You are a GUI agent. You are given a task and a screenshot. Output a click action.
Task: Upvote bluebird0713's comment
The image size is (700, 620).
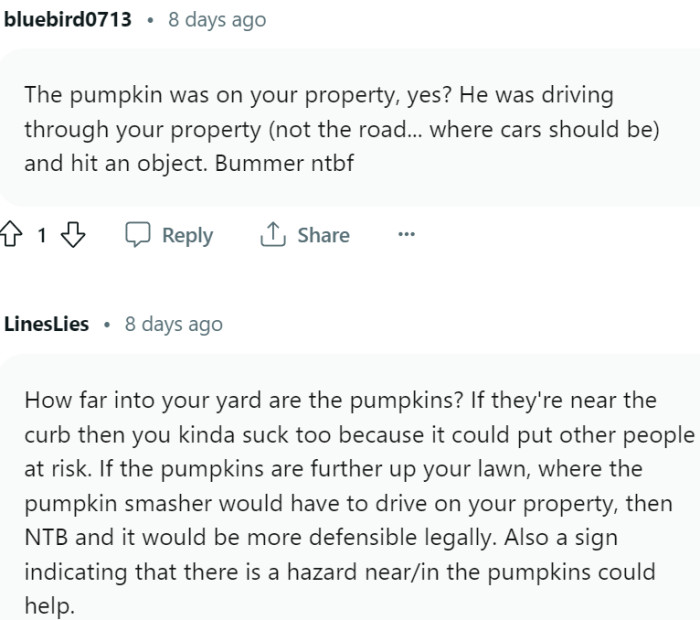(x=12, y=235)
